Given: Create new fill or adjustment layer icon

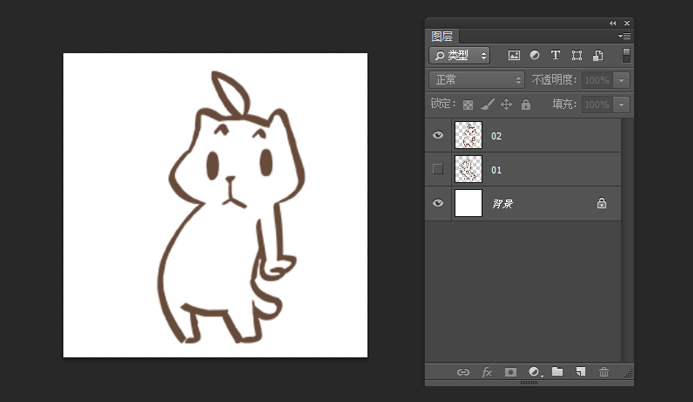Looking at the screenshot, I should click(534, 372).
